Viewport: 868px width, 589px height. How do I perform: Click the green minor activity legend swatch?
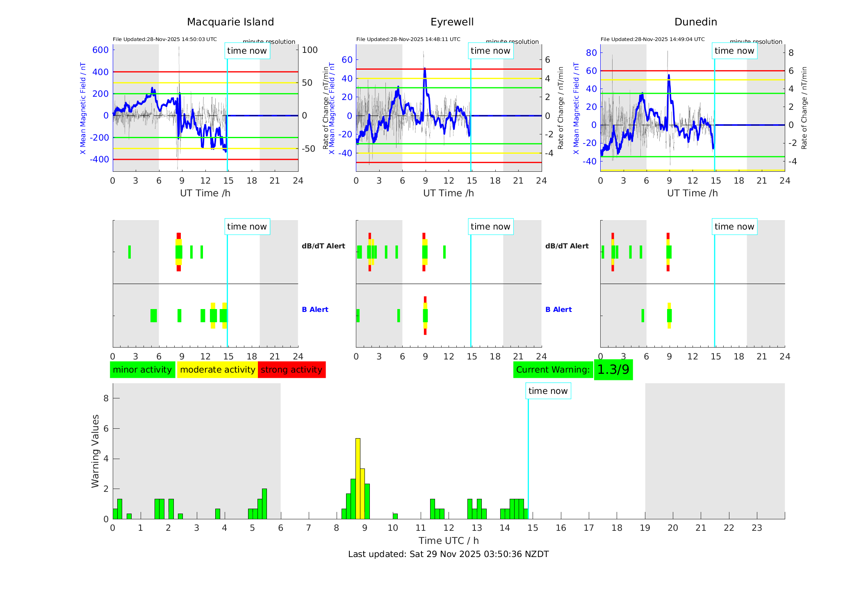142,370
